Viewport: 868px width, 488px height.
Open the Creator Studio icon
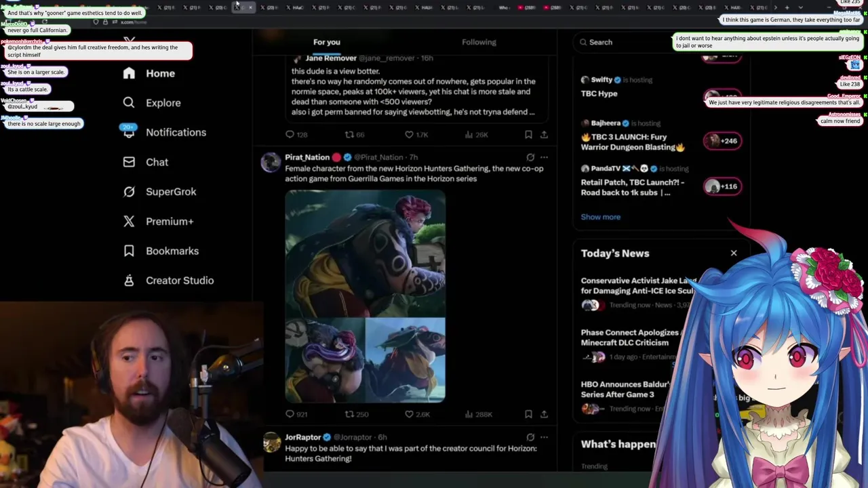point(129,280)
